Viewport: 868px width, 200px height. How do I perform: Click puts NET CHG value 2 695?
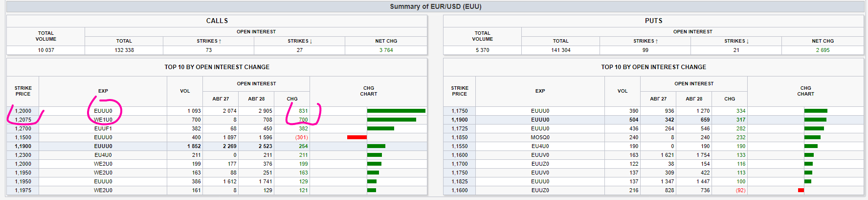click(x=823, y=50)
